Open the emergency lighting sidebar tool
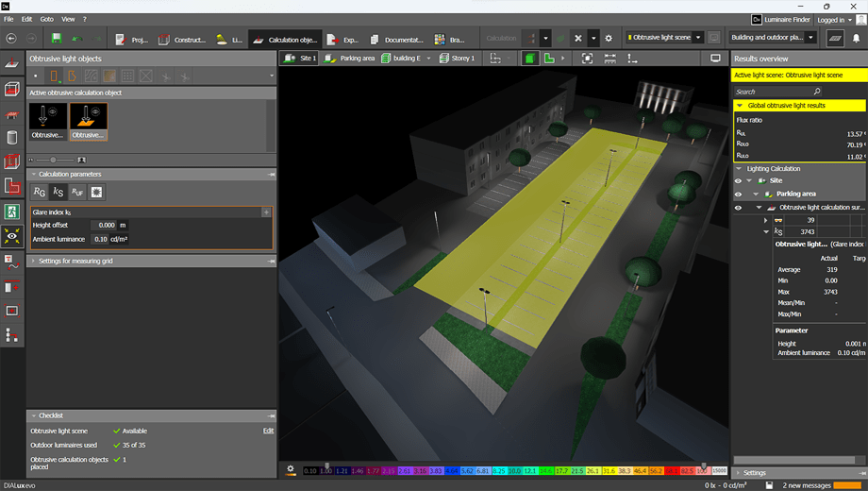868x491 pixels. coord(12,212)
